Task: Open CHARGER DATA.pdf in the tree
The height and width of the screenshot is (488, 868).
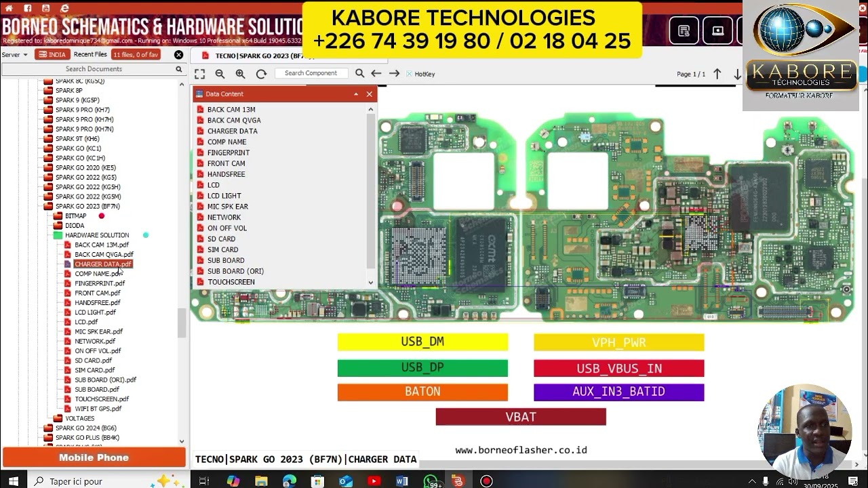Action: coord(103,264)
